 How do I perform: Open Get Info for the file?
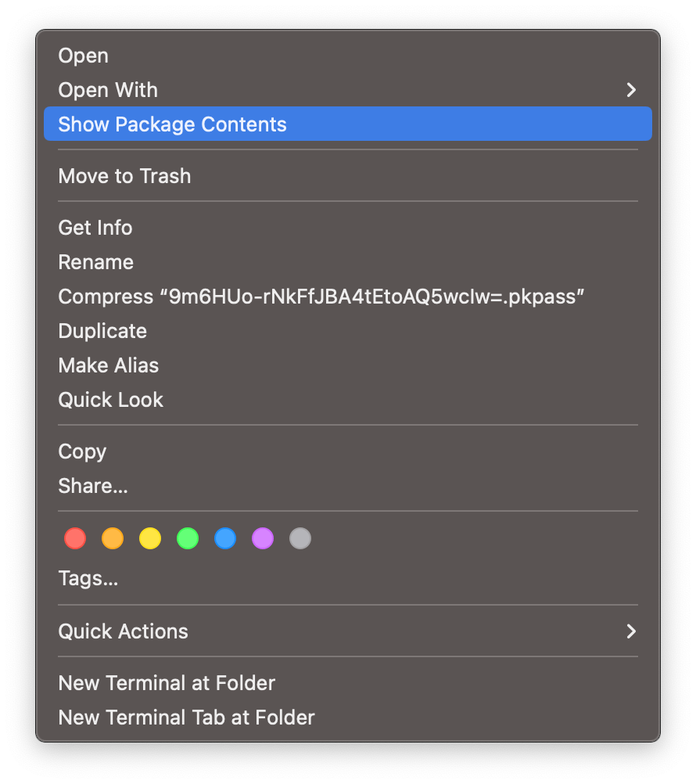pyautogui.click(x=95, y=228)
